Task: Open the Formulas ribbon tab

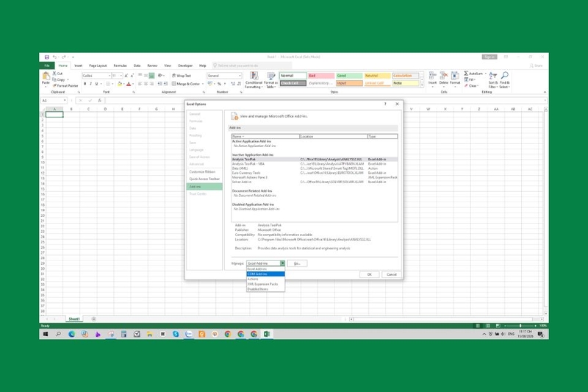Action: (x=120, y=65)
